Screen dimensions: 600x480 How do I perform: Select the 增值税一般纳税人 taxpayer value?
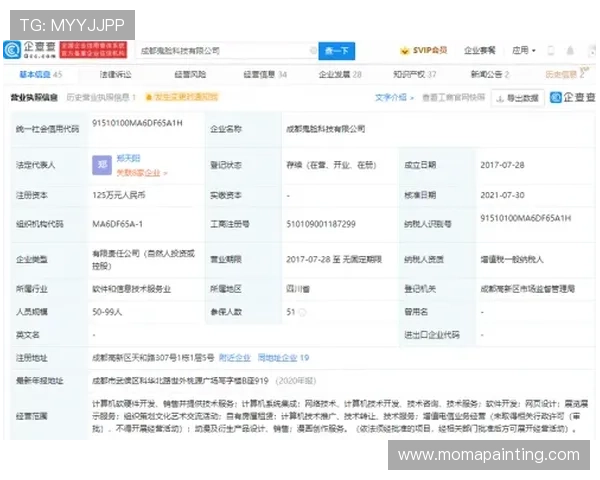(512, 259)
